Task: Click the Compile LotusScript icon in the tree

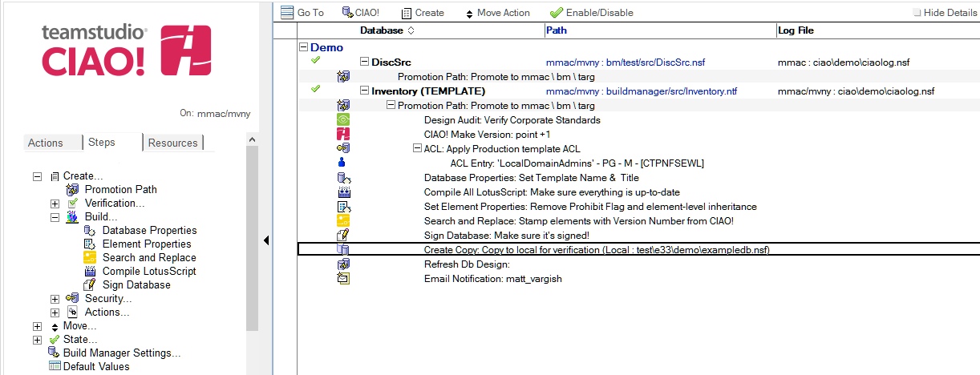Action: point(89,272)
